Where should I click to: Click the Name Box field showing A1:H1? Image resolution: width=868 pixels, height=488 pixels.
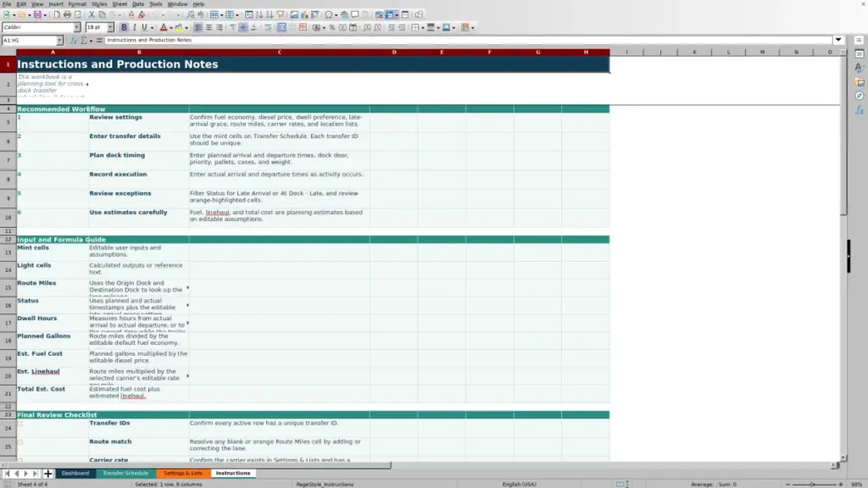click(29, 41)
